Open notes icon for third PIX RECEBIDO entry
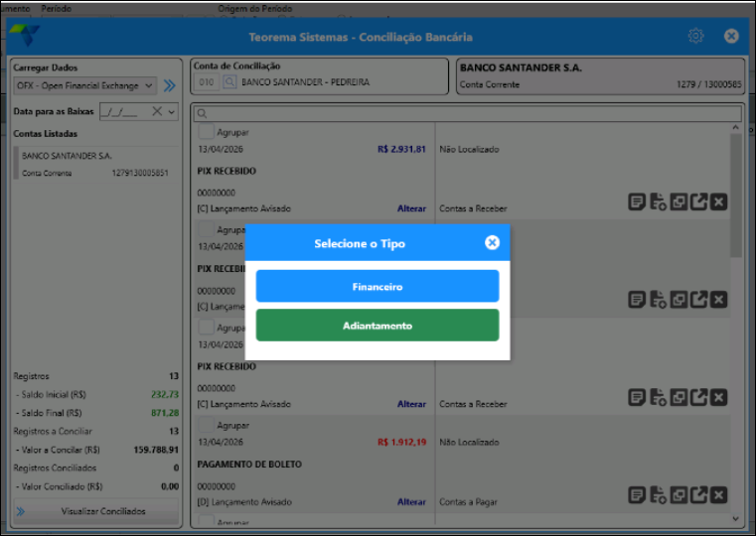The image size is (756, 536). tap(637, 397)
